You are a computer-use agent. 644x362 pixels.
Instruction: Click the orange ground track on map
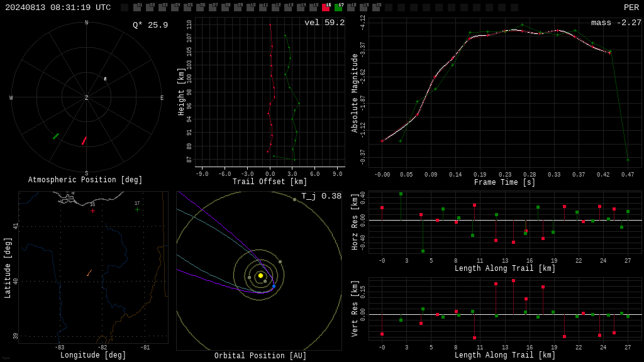tap(89, 273)
